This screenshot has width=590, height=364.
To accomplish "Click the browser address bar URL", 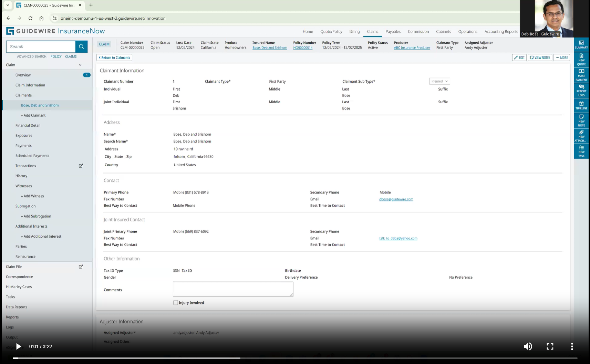I will [x=113, y=18].
